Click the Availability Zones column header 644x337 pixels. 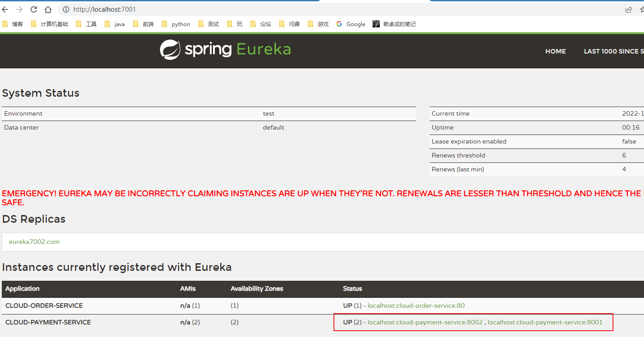coord(257,288)
